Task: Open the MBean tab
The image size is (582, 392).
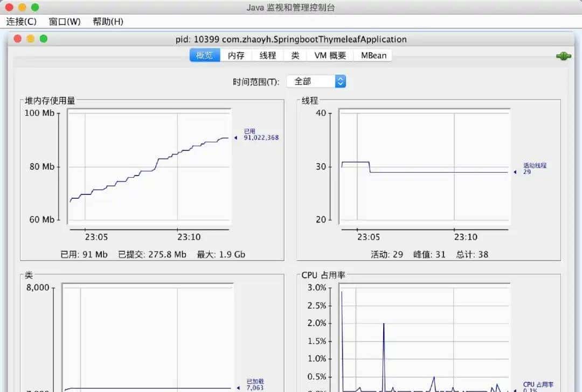Action: pyautogui.click(x=372, y=55)
